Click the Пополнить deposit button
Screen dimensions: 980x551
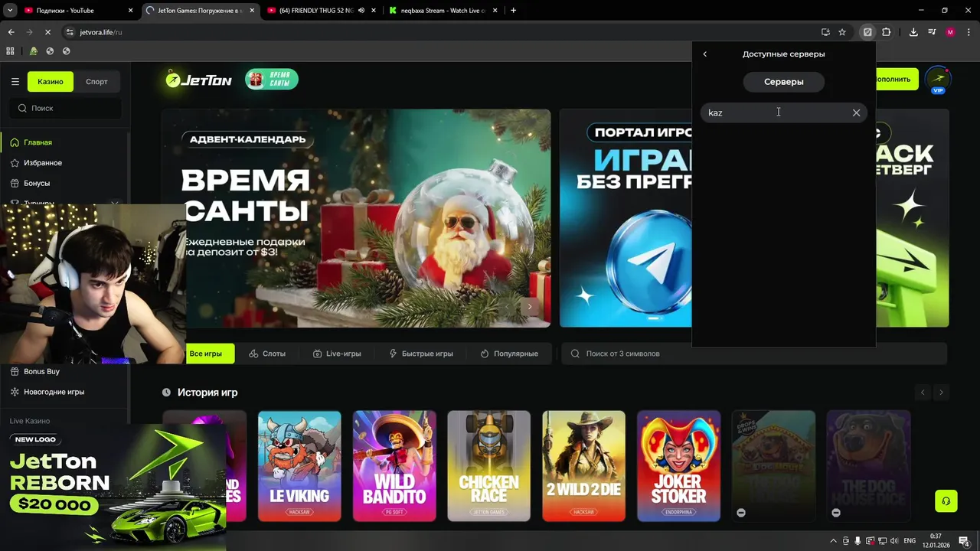896,80
